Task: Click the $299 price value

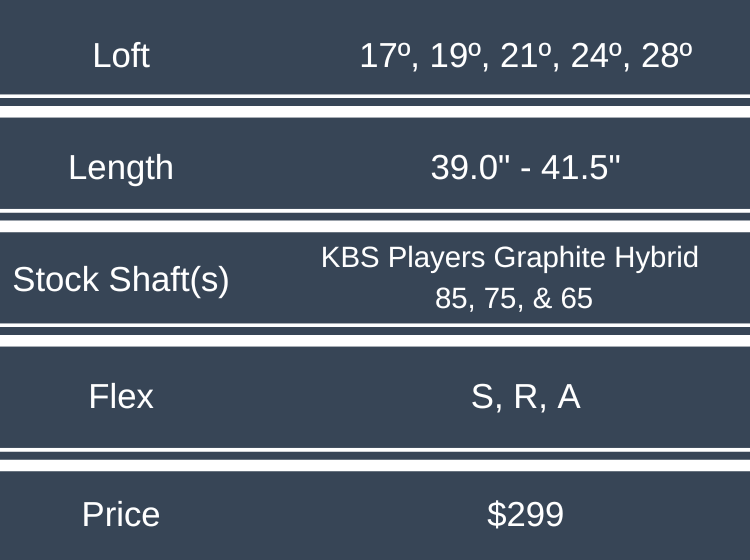Action: [x=525, y=514]
